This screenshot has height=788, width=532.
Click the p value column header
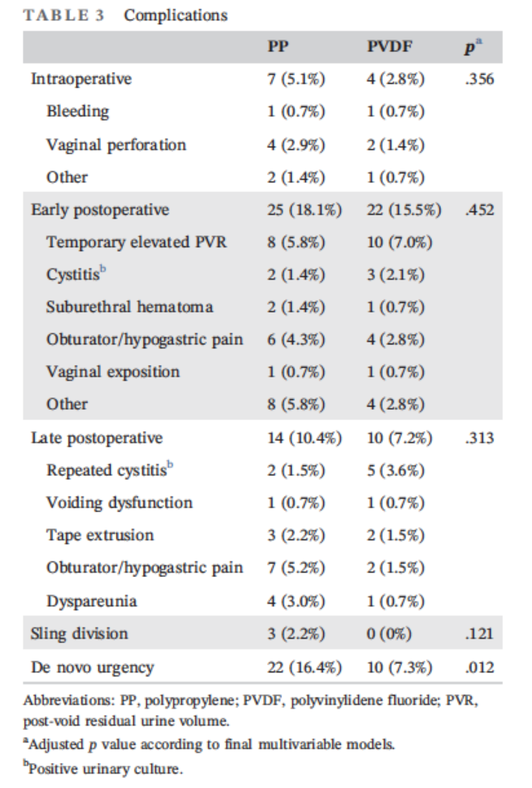point(472,47)
